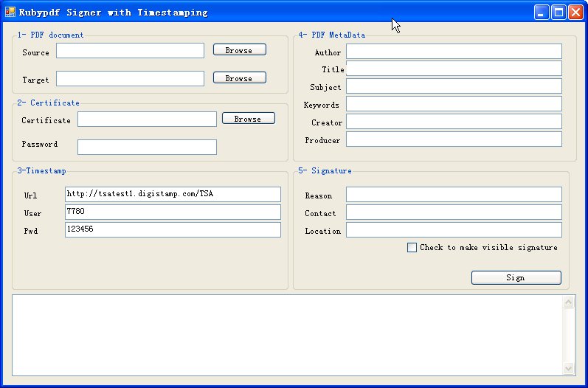The height and width of the screenshot is (388, 588).
Task: Click the Certificate file path field
Action: point(147,119)
